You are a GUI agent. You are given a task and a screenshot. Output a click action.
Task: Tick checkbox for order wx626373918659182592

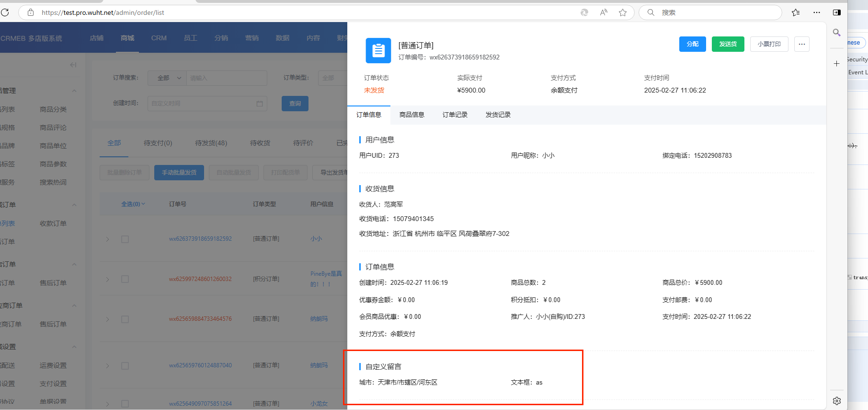click(x=125, y=239)
